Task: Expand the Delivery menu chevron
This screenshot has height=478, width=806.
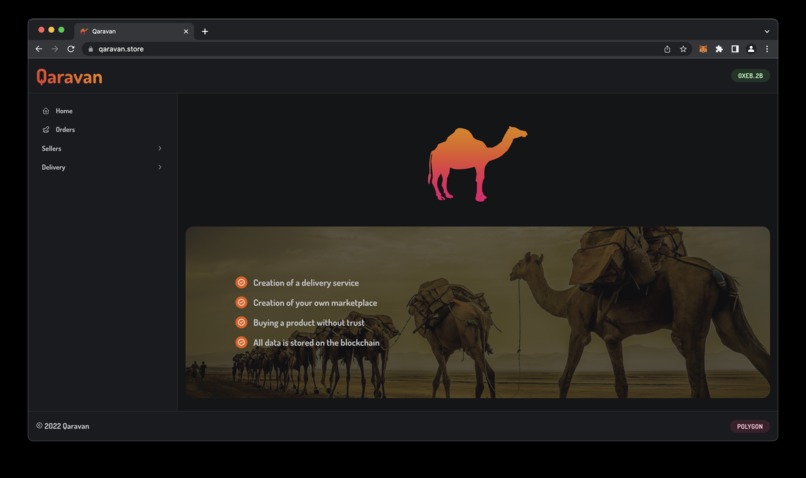Action: click(160, 167)
